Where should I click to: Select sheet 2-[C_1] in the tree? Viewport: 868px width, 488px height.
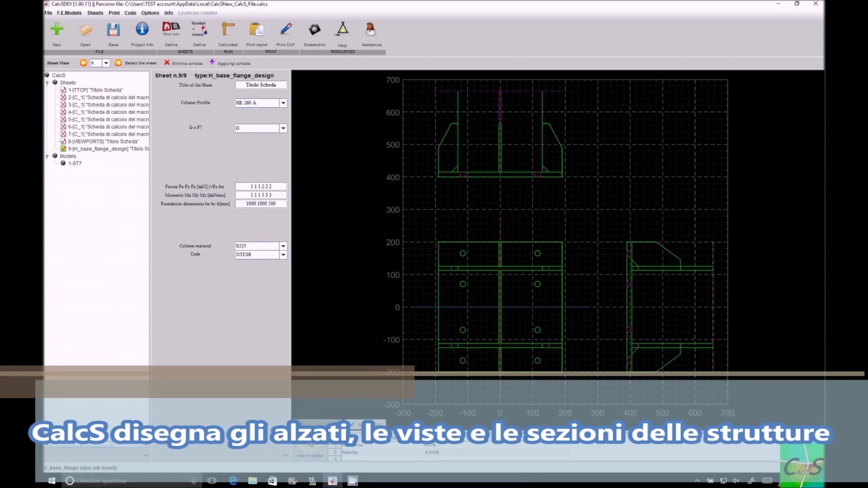click(108, 98)
